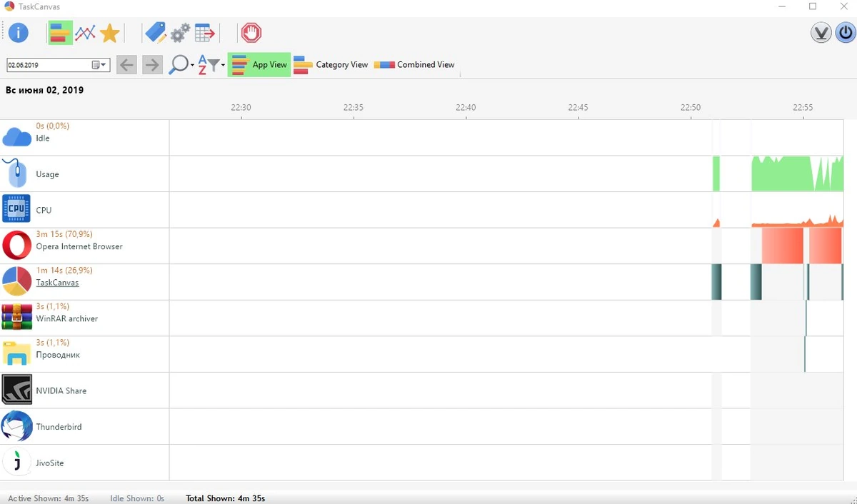The image size is (857, 504).
Task: Select the NVIDIA Share label
Action: (61, 391)
